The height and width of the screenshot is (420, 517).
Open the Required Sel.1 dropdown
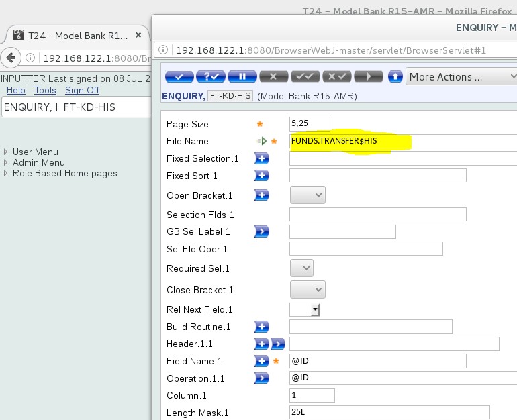coord(301,268)
